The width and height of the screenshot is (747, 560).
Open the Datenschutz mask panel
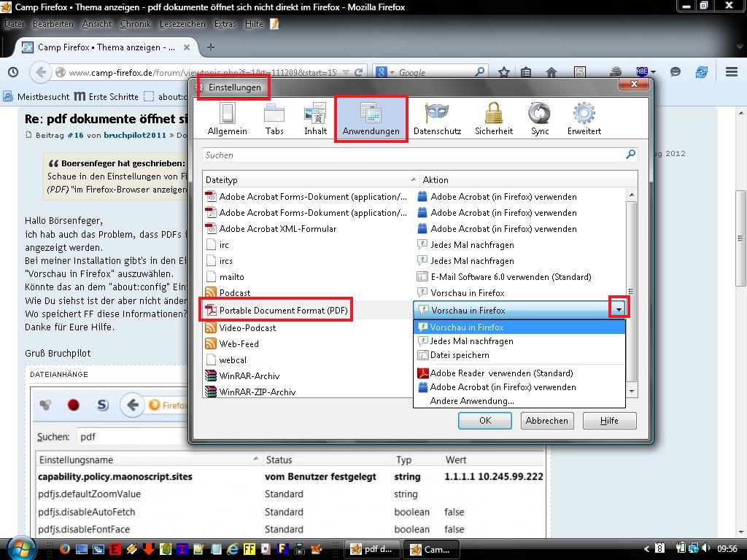437,119
